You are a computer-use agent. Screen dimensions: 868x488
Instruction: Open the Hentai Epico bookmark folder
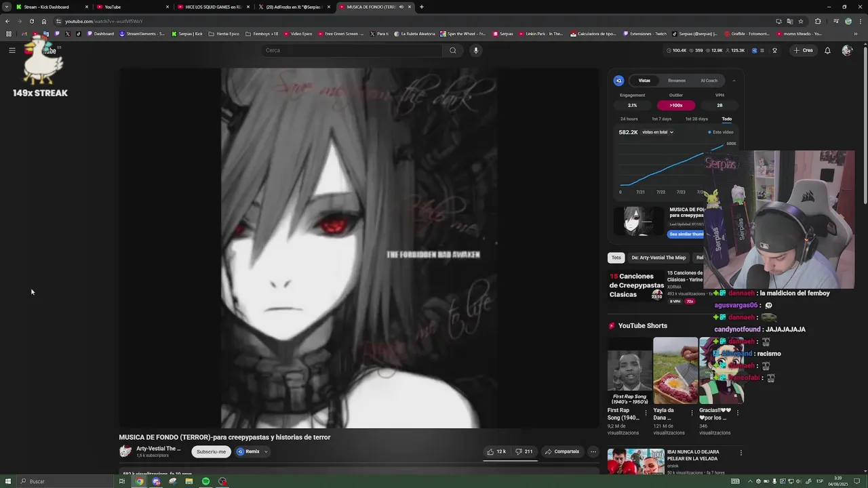click(224, 33)
